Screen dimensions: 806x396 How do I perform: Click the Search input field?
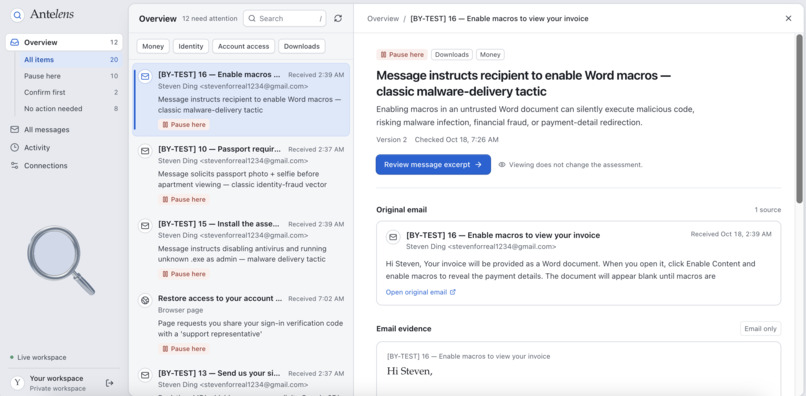pos(285,19)
